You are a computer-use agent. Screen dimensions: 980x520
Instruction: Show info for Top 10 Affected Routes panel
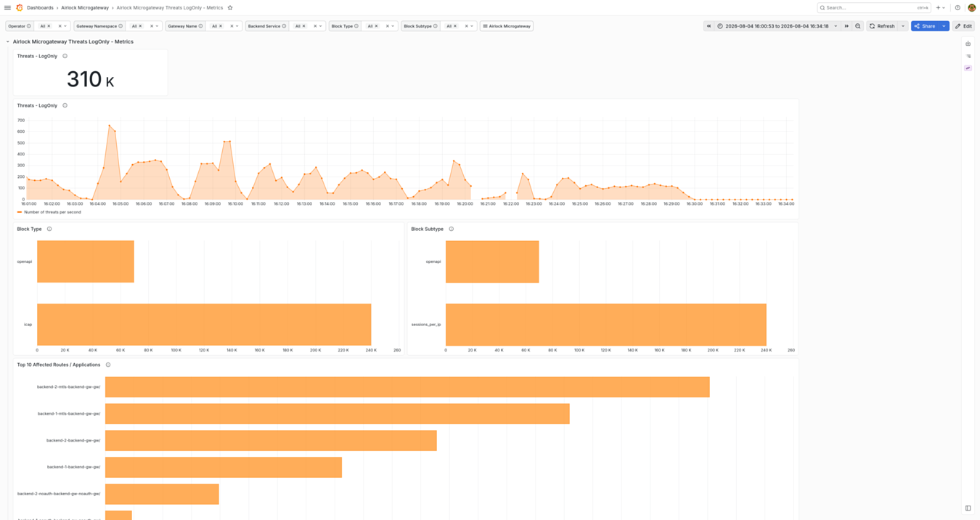coord(108,365)
